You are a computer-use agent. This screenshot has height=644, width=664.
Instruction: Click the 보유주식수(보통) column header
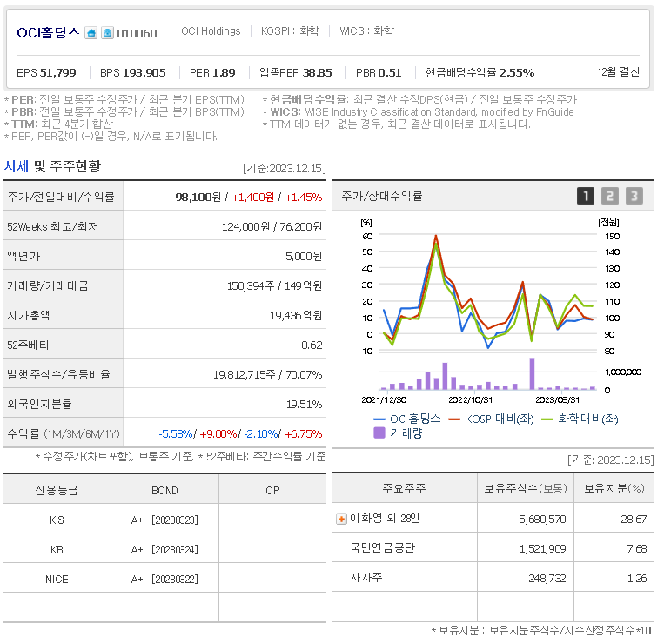pyautogui.click(x=526, y=488)
